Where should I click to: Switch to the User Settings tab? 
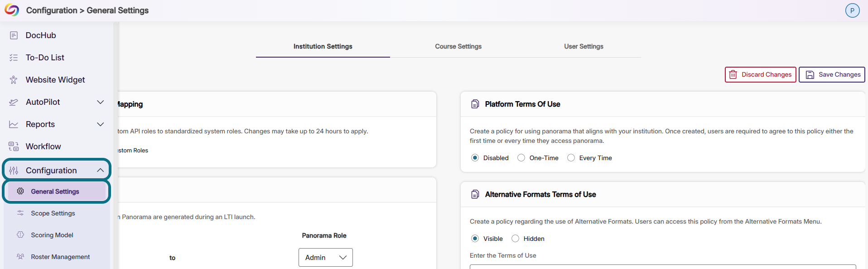click(x=583, y=46)
